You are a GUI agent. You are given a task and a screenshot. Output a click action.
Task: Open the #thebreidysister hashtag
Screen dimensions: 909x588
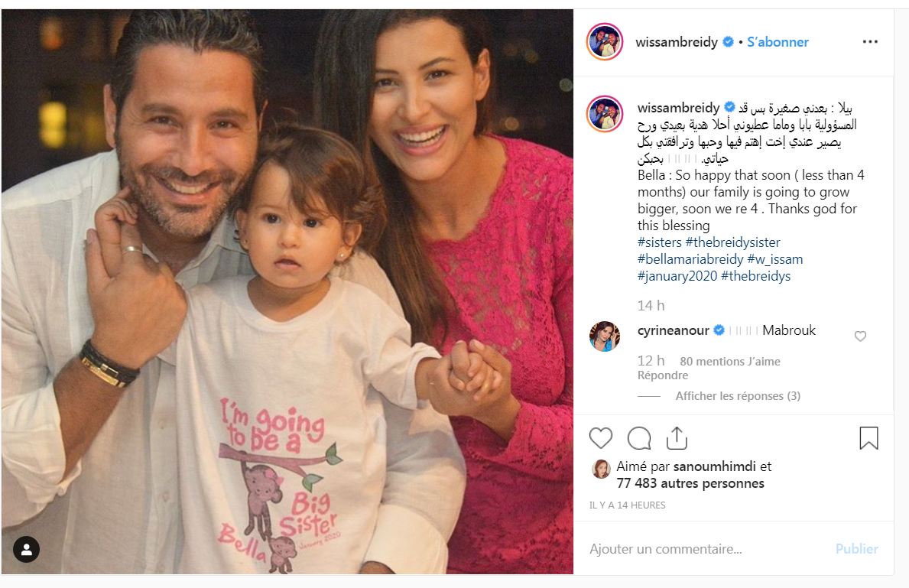[732, 242]
